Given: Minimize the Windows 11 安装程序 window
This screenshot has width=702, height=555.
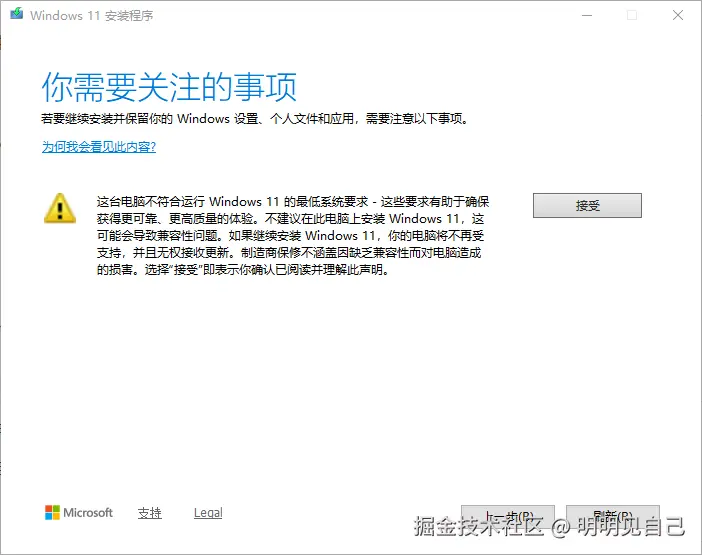Looking at the screenshot, I should point(587,16).
